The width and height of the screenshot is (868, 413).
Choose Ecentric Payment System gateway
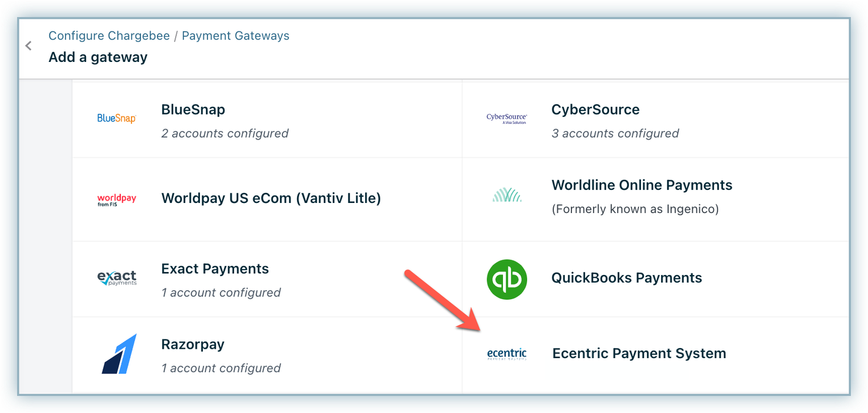[x=639, y=353]
